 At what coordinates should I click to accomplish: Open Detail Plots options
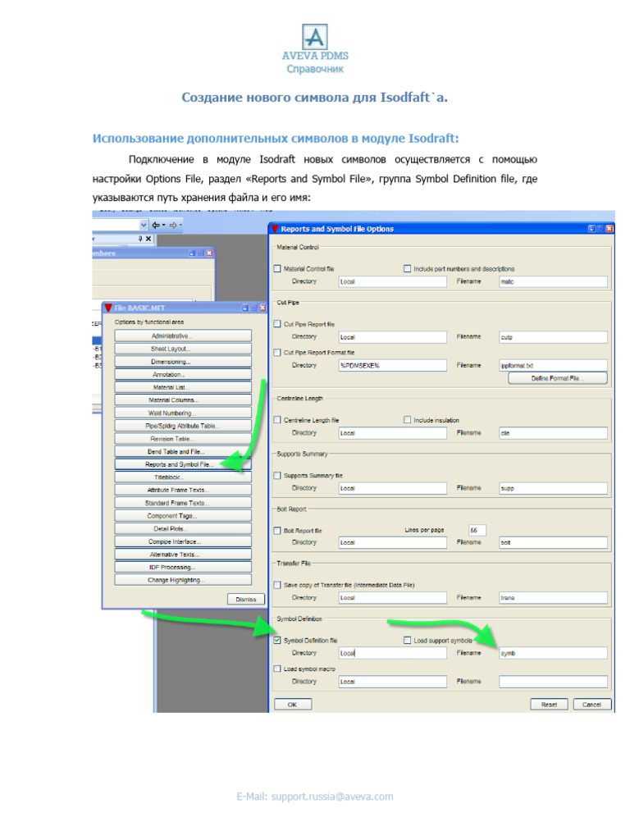[183, 529]
